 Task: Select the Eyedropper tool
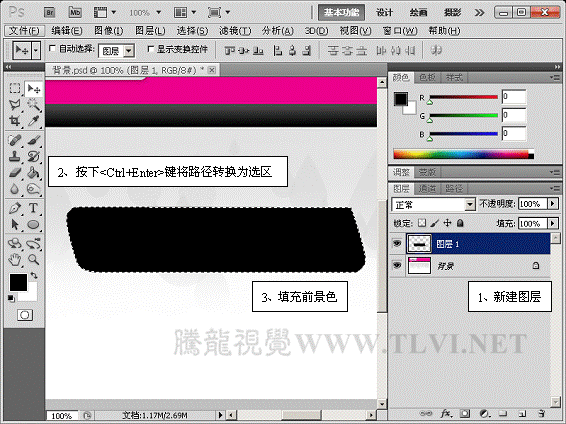[34, 121]
